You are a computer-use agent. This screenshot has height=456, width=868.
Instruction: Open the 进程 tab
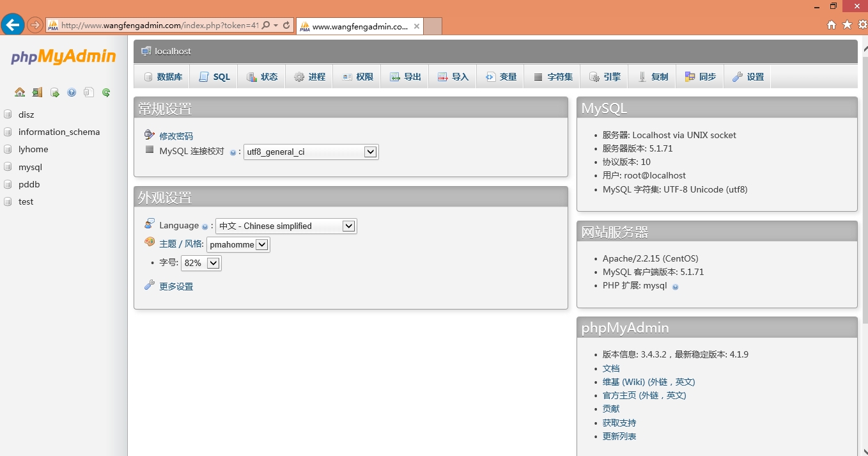point(309,77)
